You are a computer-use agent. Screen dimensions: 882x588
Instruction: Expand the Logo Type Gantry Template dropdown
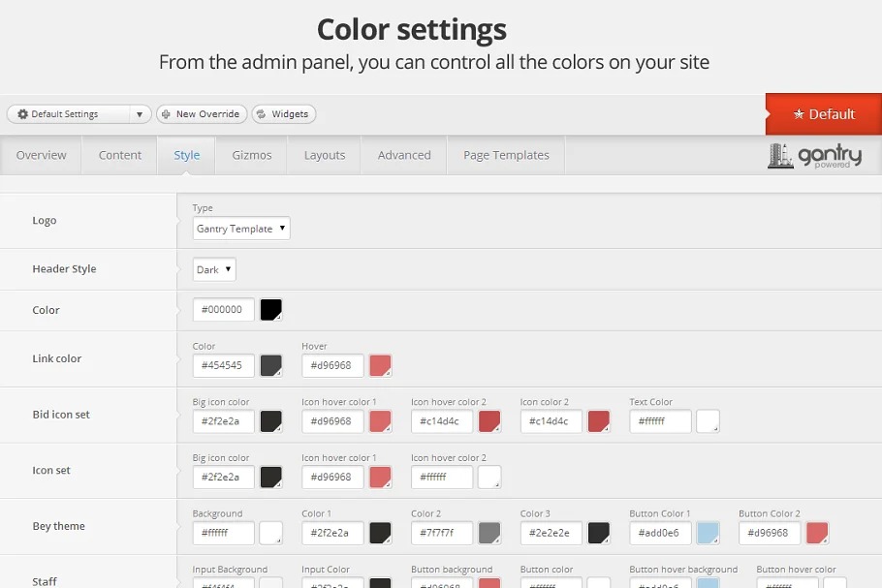click(241, 229)
